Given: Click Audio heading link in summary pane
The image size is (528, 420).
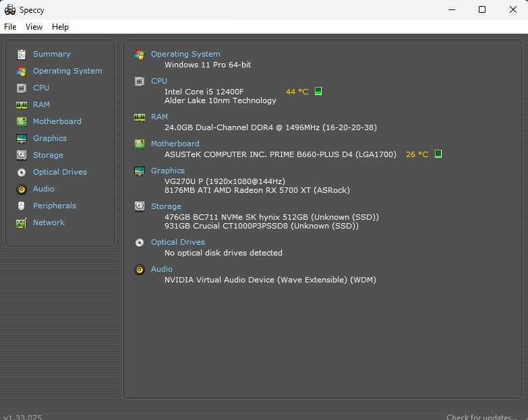Looking at the screenshot, I should pyautogui.click(x=162, y=269).
